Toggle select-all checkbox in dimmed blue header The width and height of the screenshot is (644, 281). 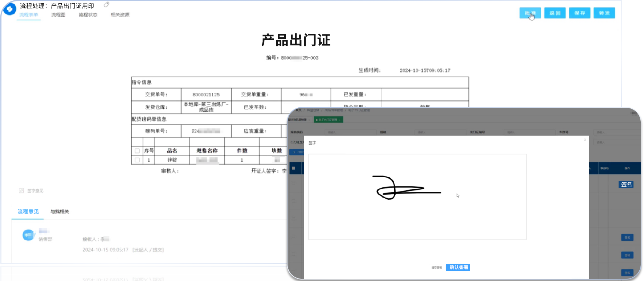pyautogui.click(x=293, y=168)
